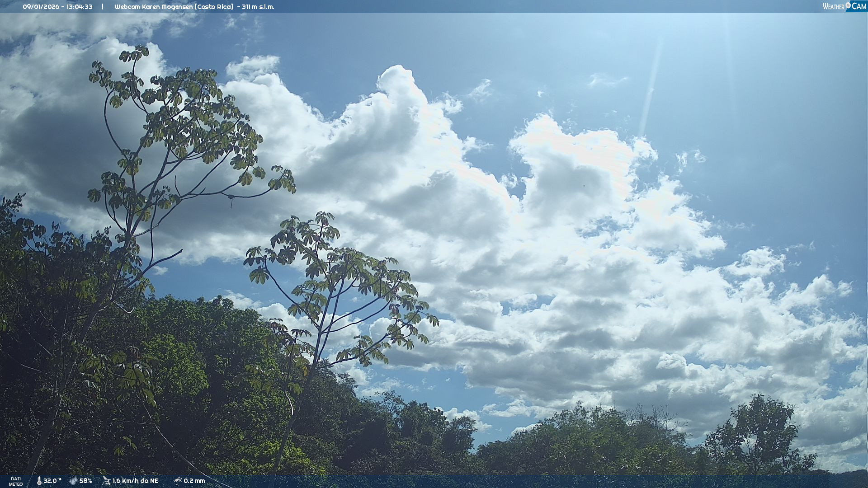Click the 311 m s.l.m. altitude label
868x488 pixels.
(x=258, y=7)
